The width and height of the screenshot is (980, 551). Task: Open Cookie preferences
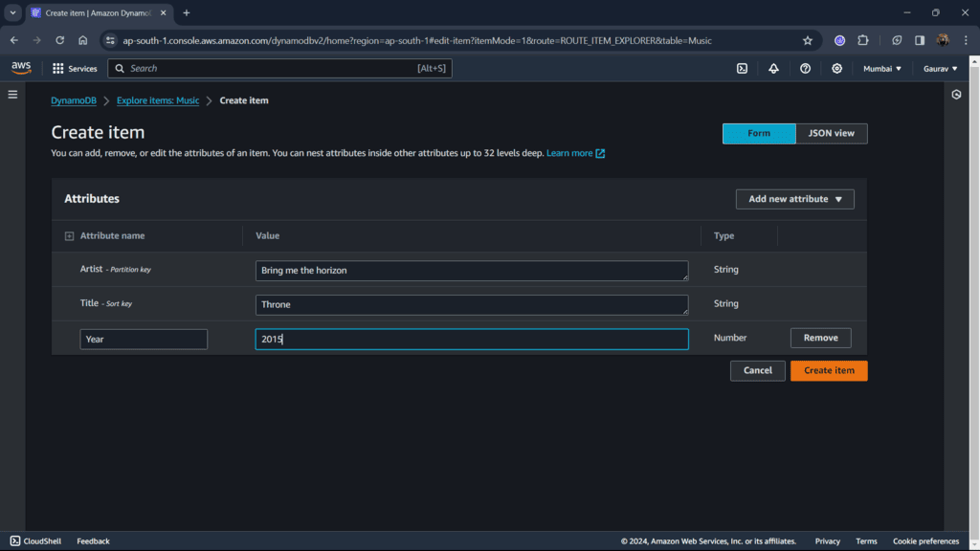point(925,541)
